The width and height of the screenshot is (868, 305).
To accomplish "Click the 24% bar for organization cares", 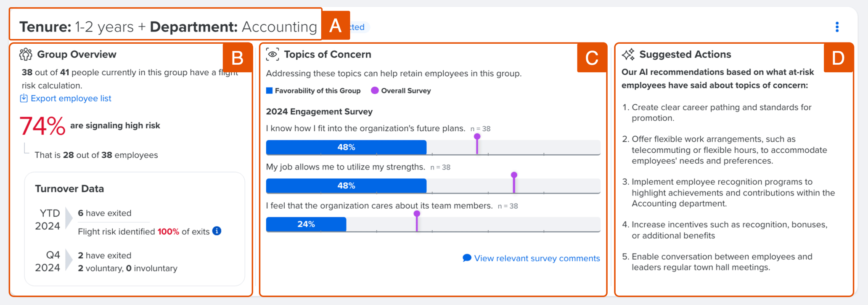I will coord(306,224).
